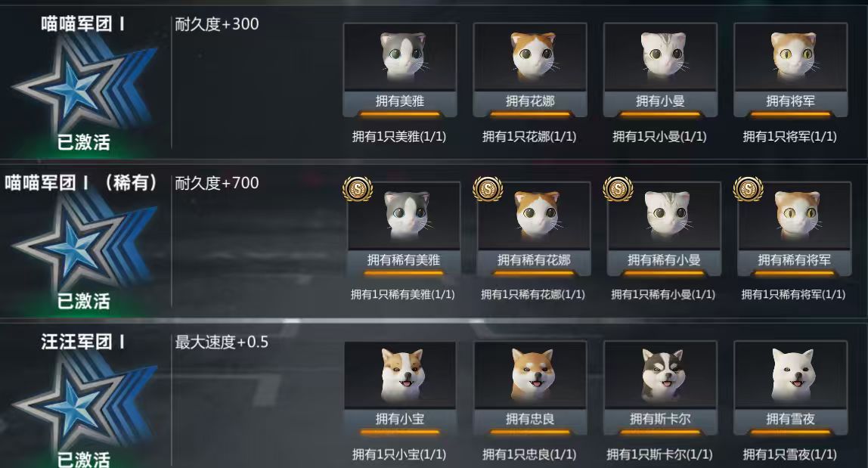Click orange progress bar under 拥有美雅
This screenshot has height=468, width=868.
[x=400, y=114]
